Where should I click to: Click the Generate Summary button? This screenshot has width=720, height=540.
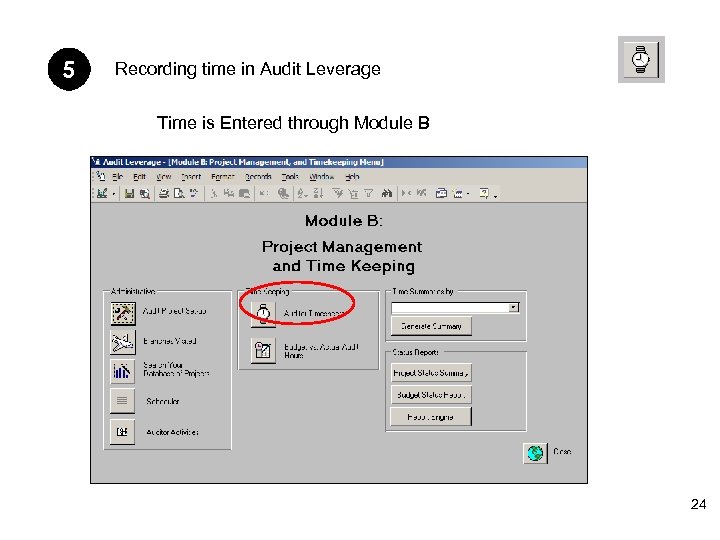pyautogui.click(x=431, y=326)
